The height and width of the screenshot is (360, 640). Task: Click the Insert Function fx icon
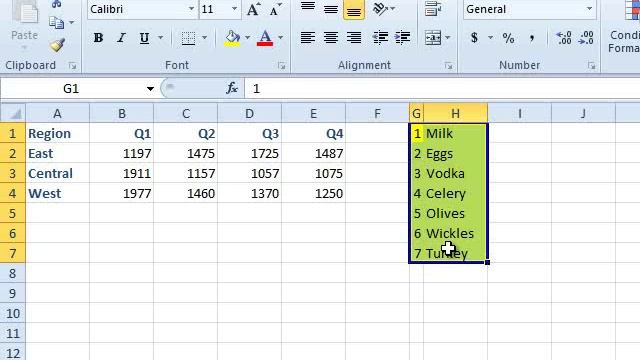tap(232, 88)
